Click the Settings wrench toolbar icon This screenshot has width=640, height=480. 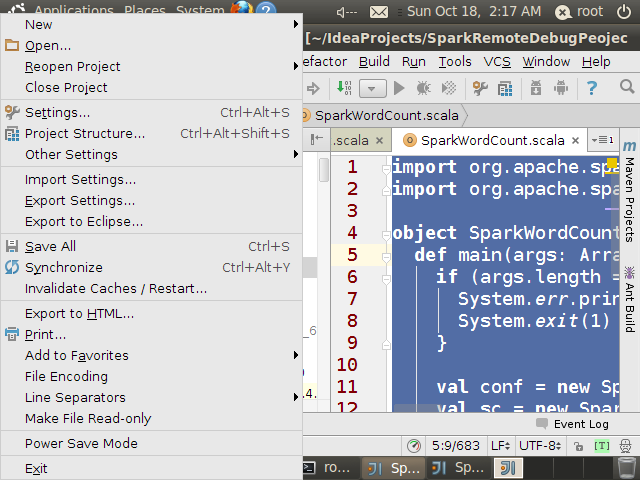(x=480, y=88)
